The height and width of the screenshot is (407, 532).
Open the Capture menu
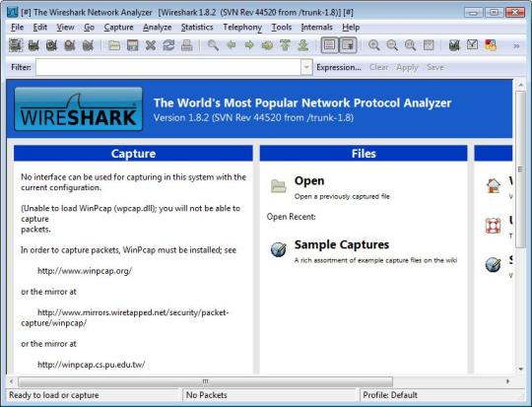118,28
